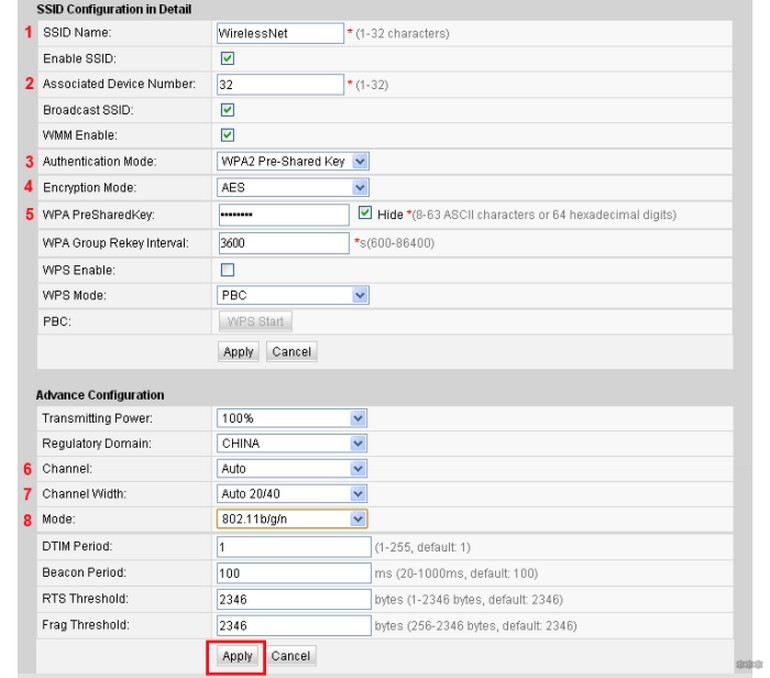Select the Associated Device Number field
Viewport: 770px width, 678px height.
(280, 84)
